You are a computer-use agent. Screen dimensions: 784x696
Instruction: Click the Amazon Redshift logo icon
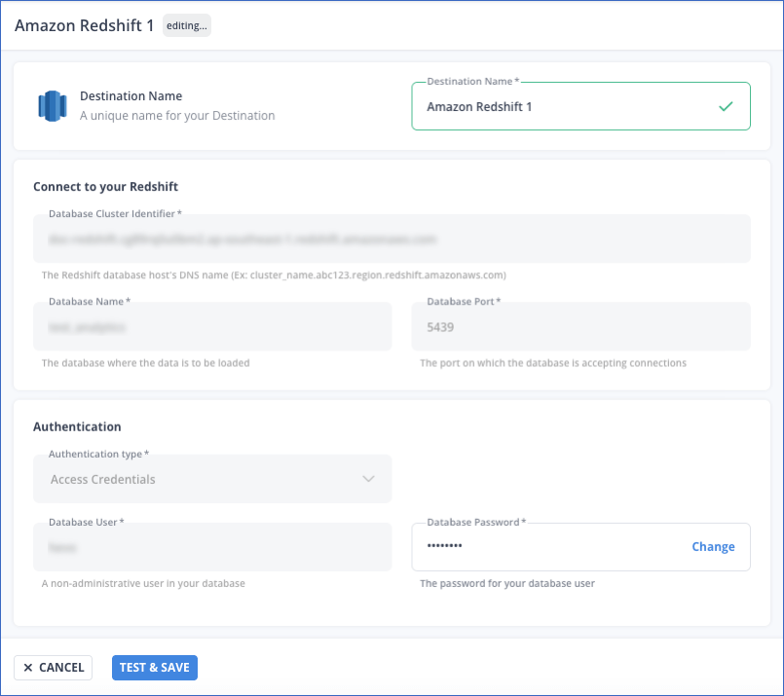click(x=53, y=106)
